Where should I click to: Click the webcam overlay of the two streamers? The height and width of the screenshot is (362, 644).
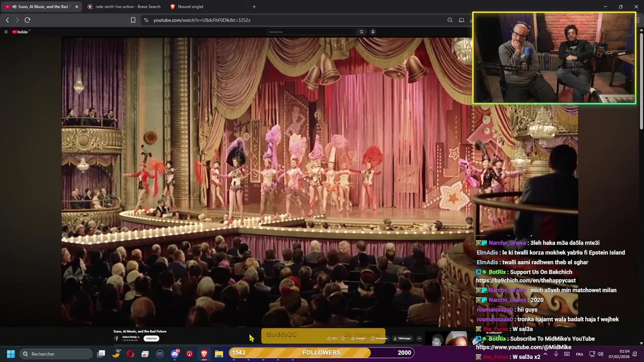point(554,58)
